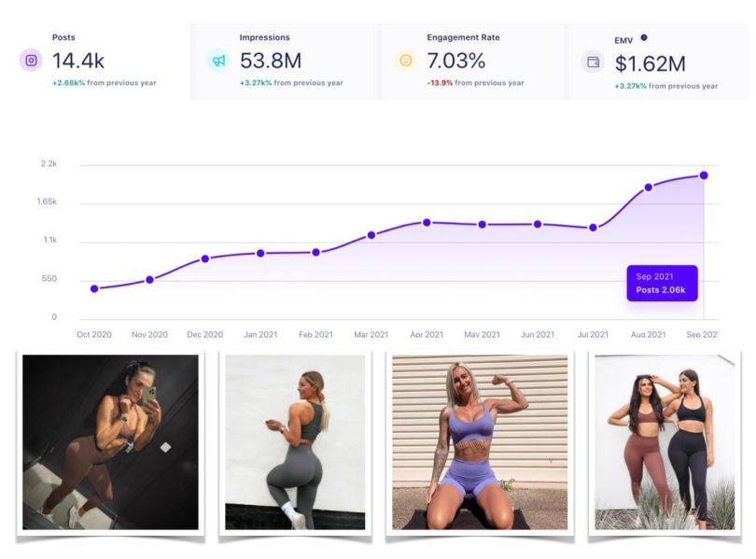Switch to the Impressions metric card
Image resolution: width=756 pixels, height=559 pixels.
pyautogui.click(x=284, y=62)
